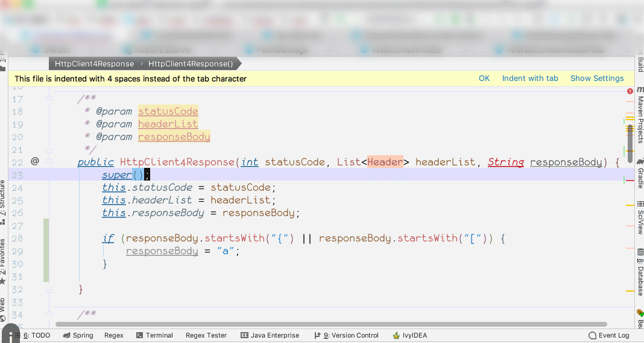Open the 8: Database side panel

640,277
